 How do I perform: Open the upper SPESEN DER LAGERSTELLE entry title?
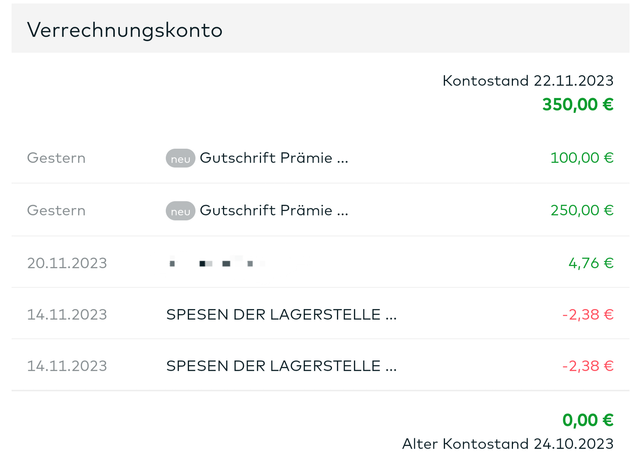tap(281, 314)
